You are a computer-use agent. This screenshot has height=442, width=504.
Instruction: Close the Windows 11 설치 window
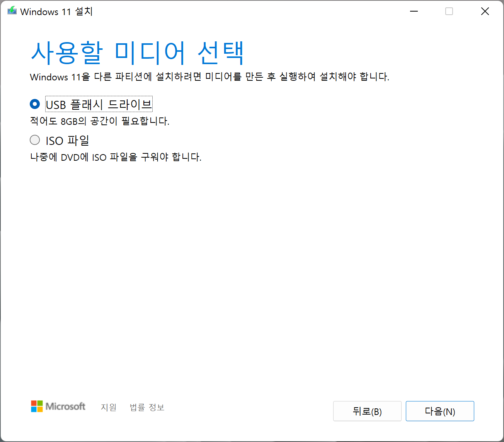485,12
